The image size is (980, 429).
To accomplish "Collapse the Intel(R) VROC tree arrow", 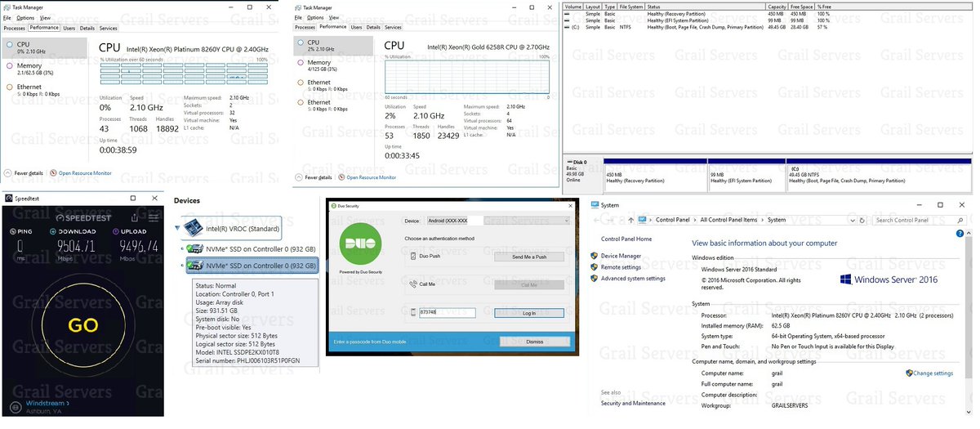I will point(178,228).
